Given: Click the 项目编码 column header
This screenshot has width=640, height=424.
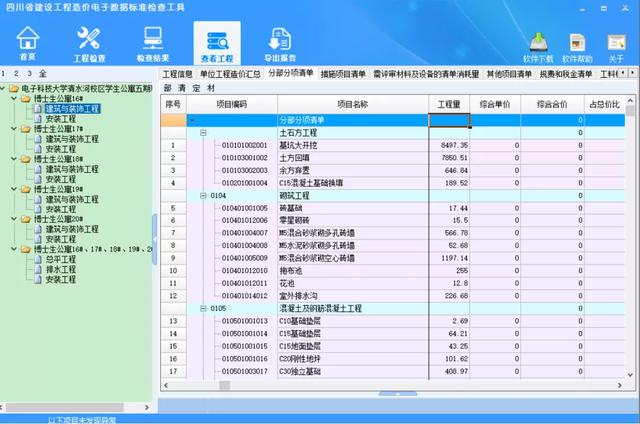Looking at the screenshot, I should [x=232, y=104].
